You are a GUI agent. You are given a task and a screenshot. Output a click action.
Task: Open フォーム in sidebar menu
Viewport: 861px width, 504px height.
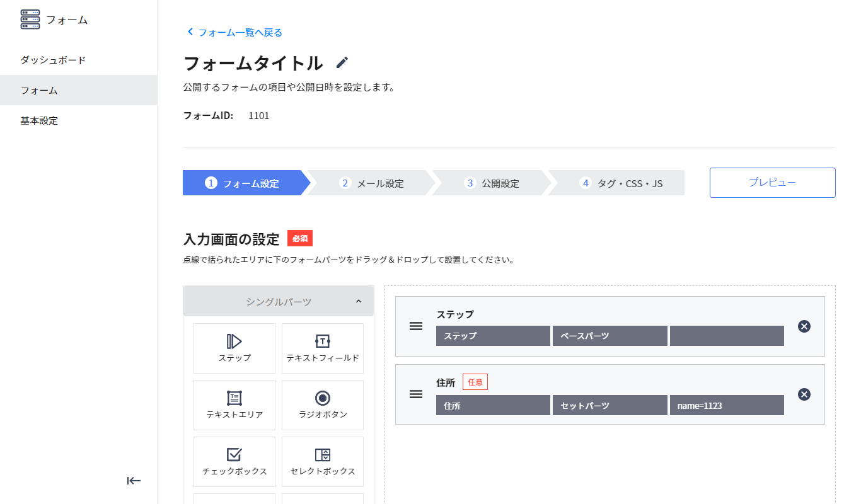click(78, 90)
